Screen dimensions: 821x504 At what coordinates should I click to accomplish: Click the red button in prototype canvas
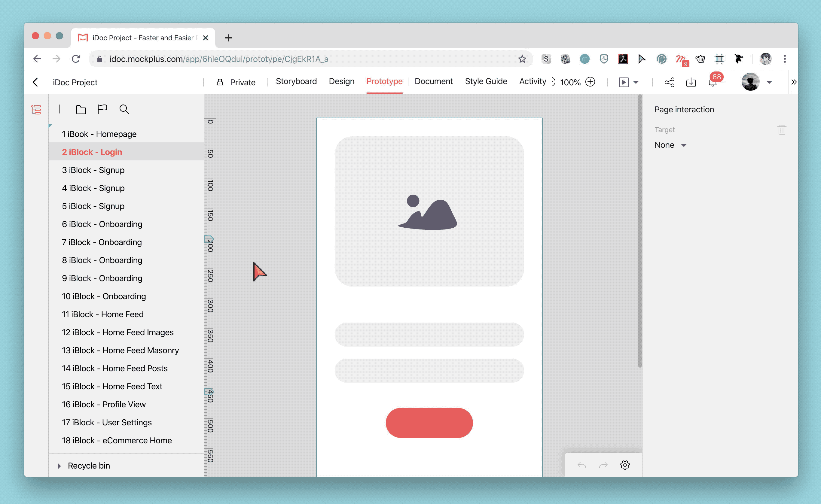pos(429,423)
